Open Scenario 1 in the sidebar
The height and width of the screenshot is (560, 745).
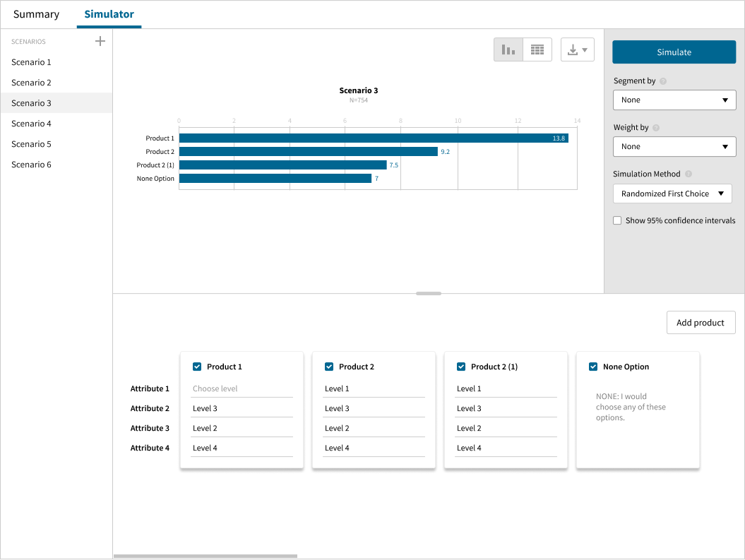pyautogui.click(x=56, y=62)
